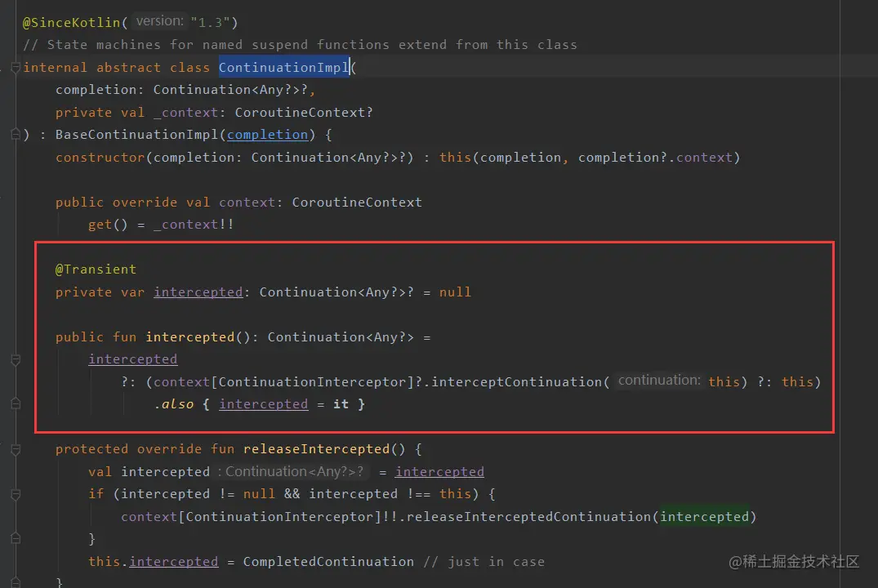Click the 'releaseIntercepted()' function name
The image size is (878, 588).
click(x=323, y=449)
